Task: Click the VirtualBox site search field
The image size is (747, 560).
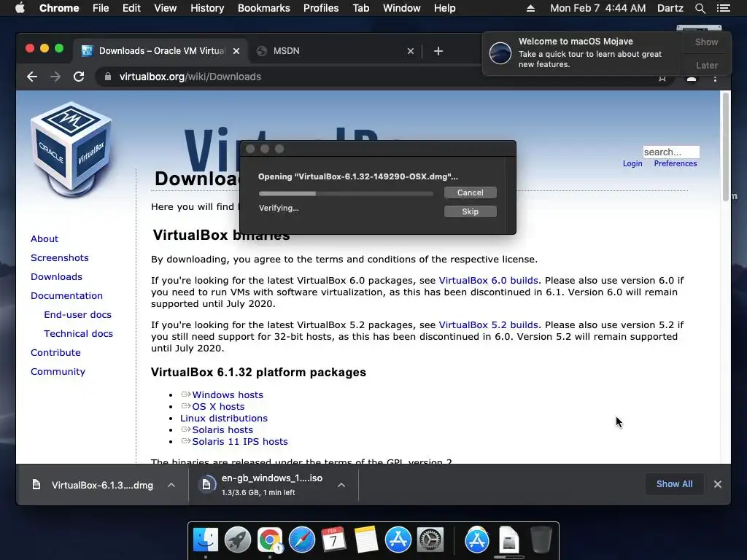Action: point(671,152)
